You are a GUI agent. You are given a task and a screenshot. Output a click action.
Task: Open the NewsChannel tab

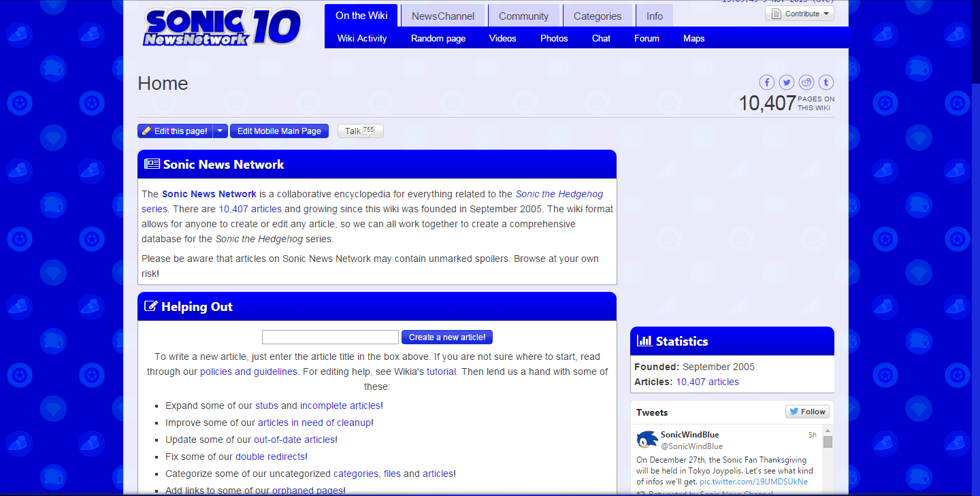pos(442,16)
